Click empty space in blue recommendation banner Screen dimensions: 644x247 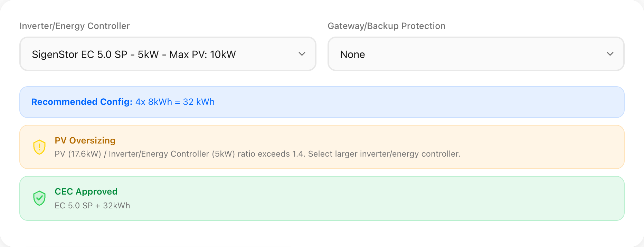[x=415, y=102]
